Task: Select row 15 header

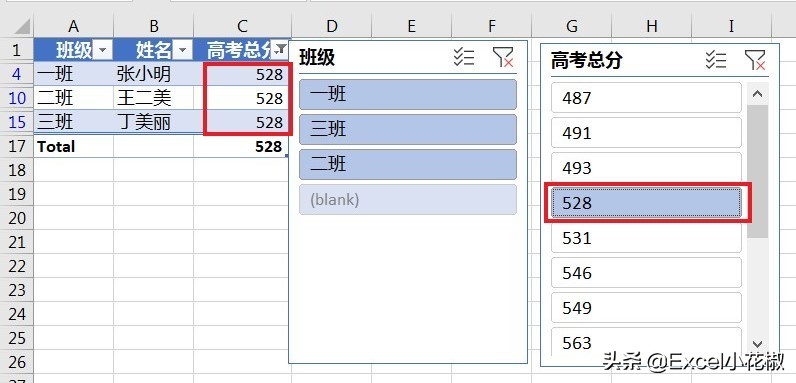Action: (x=17, y=122)
